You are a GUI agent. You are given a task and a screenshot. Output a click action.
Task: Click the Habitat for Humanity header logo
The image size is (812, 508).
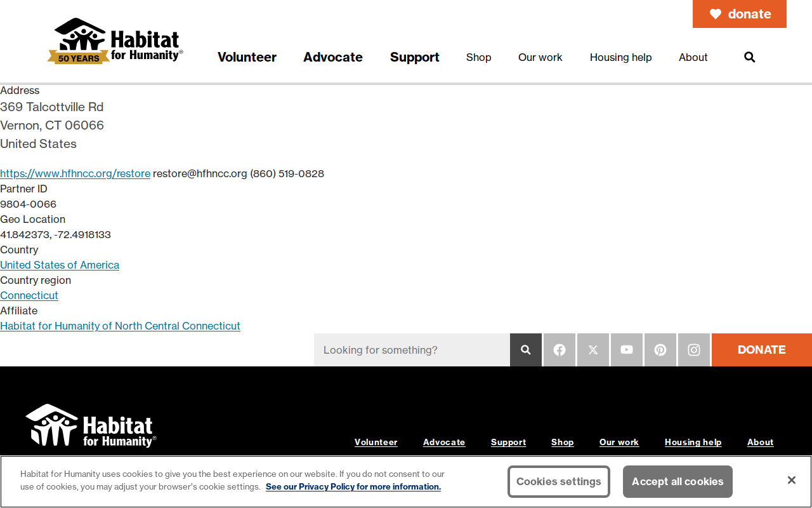coord(115,41)
